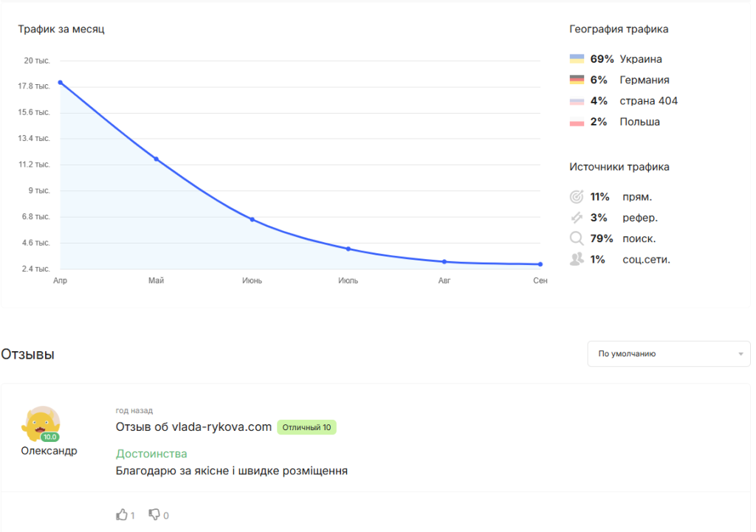Click the Ukraine flag icon
Viewport: 756px width, 532px height.
[x=577, y=59]
